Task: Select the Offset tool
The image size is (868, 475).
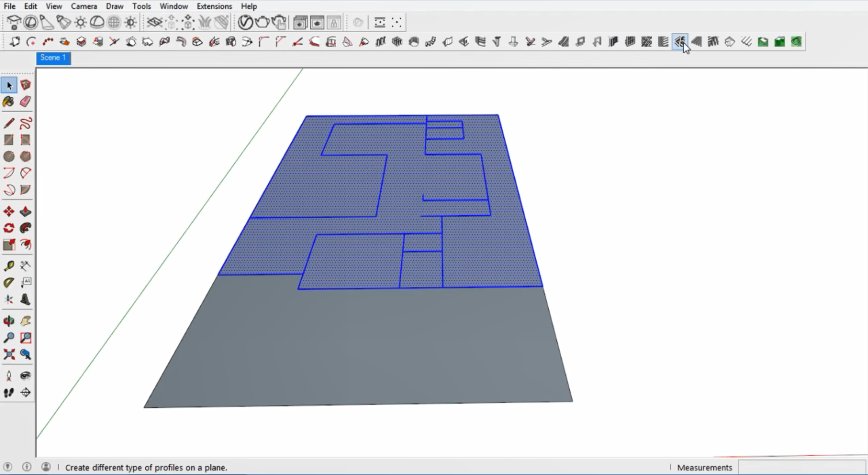Action: pyautogui.click(x=26, y=245)
